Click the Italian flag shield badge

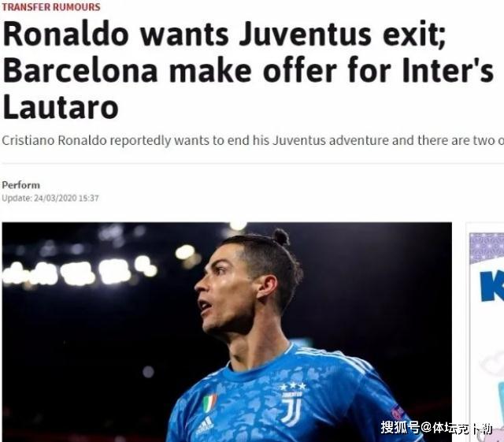coord(209,403)
